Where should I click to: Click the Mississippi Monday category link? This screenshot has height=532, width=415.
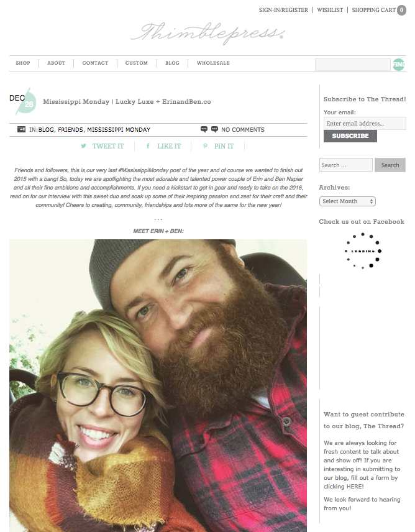point(119,130)
